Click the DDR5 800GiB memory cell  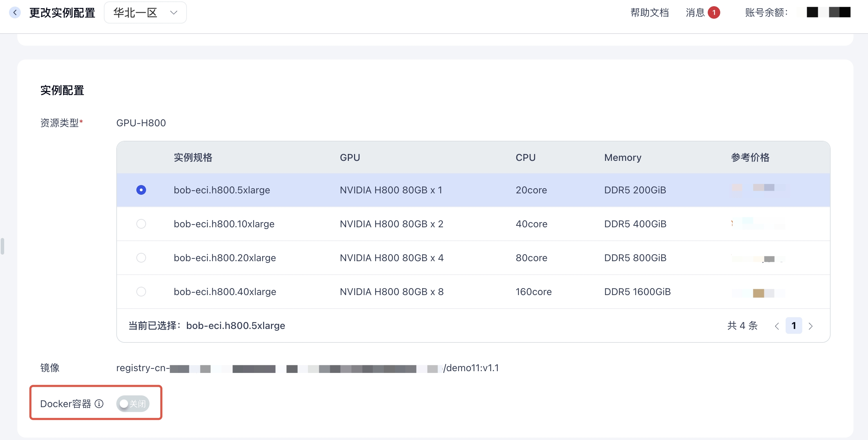tap(635, 258)
